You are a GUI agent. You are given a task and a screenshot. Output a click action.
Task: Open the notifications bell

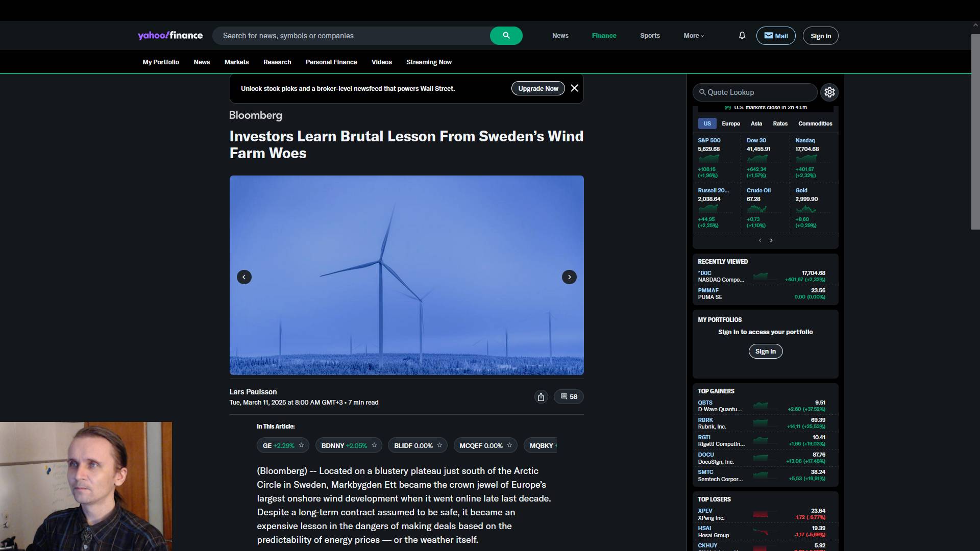(x=742, y=36)
